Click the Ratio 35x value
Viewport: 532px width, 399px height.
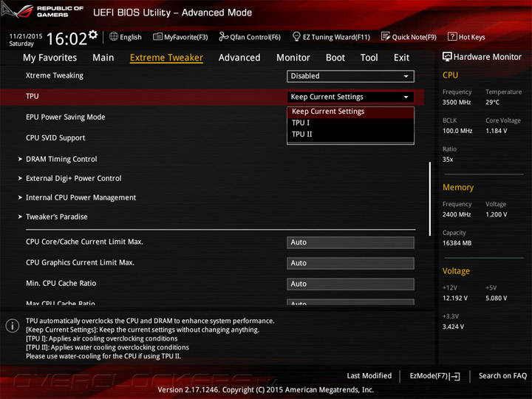(448, 160)
